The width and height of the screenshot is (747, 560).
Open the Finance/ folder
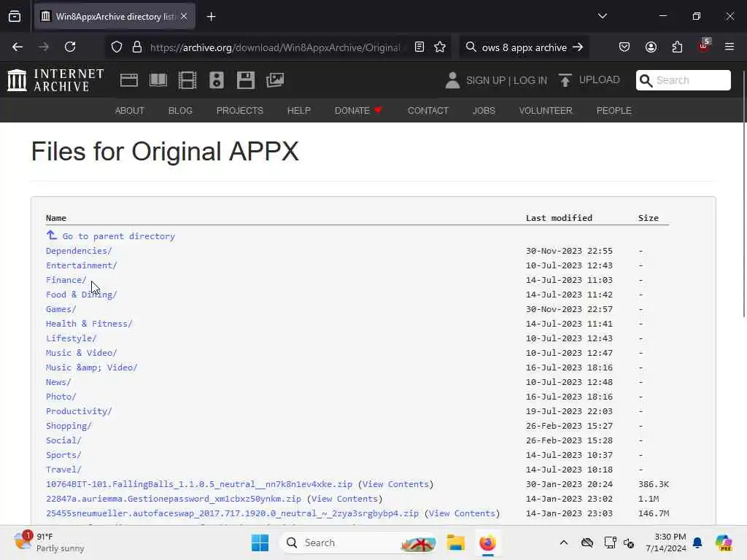click(66, 280)
